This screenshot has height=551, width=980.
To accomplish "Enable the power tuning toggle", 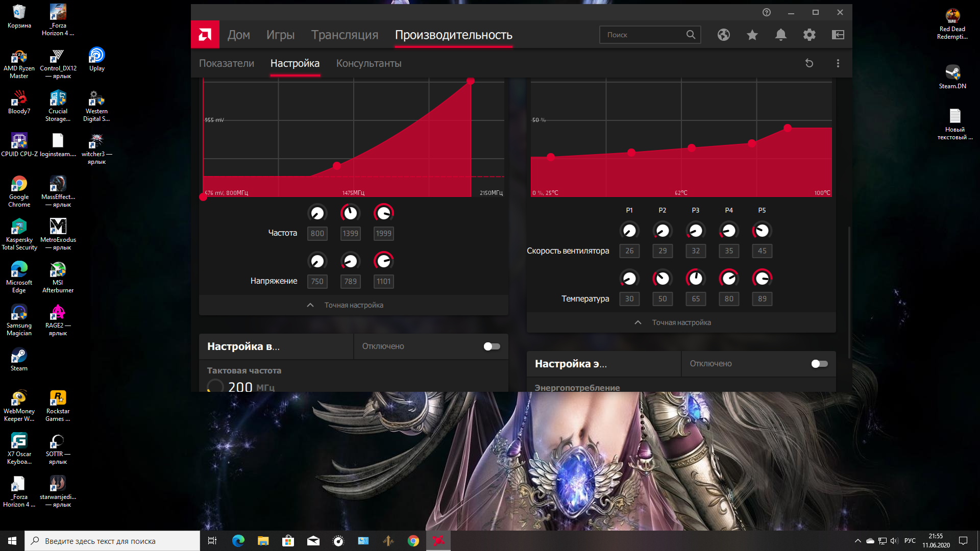I will click(x=819, y=364).
